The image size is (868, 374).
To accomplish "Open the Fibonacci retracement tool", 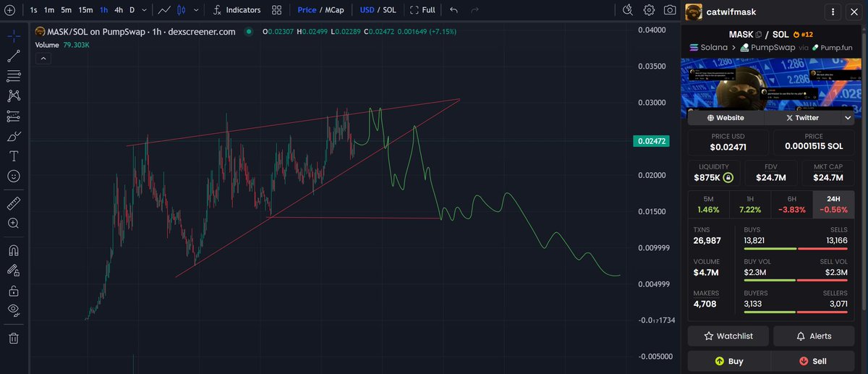I will [14, 75].
